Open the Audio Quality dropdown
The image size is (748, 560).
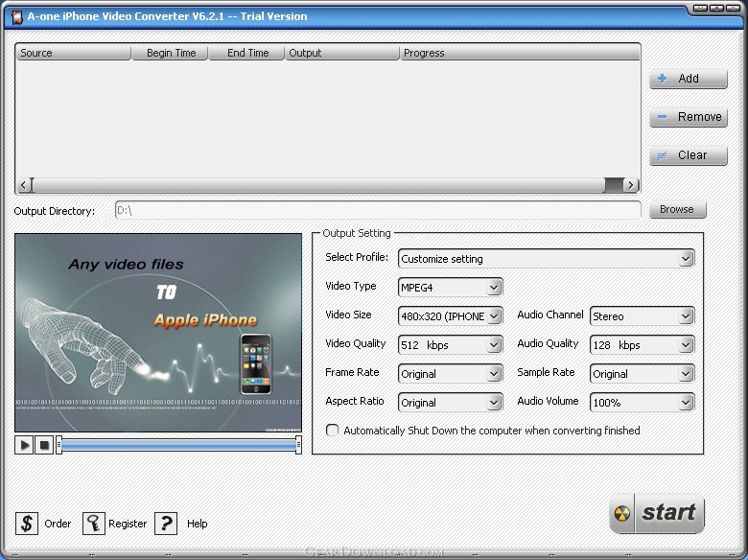point(686,345)
